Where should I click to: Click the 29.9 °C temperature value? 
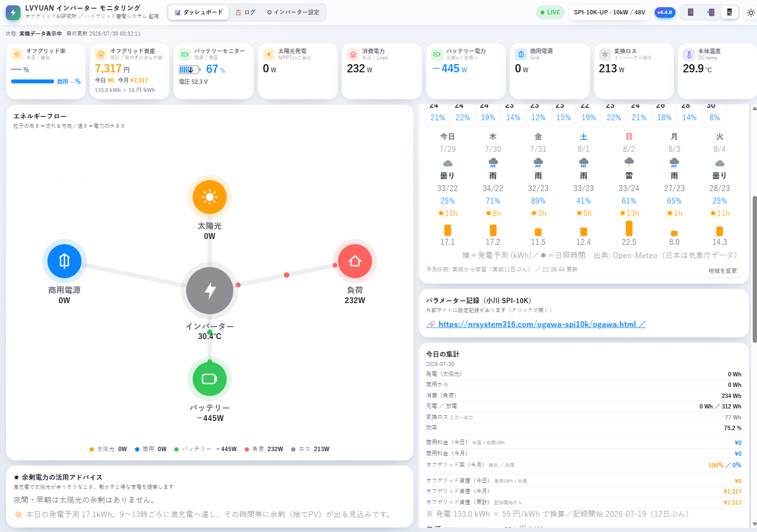tap(697, 69)
